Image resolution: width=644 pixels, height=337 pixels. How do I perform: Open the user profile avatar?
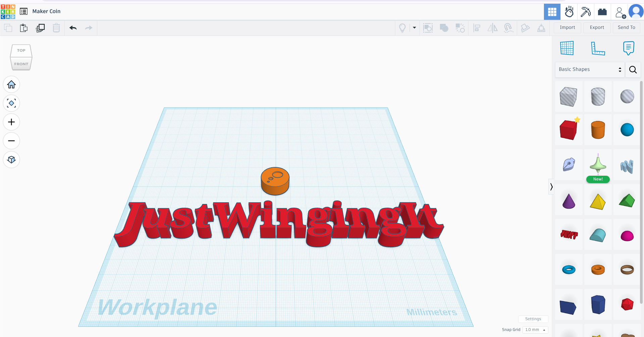[x=636, y=12]
